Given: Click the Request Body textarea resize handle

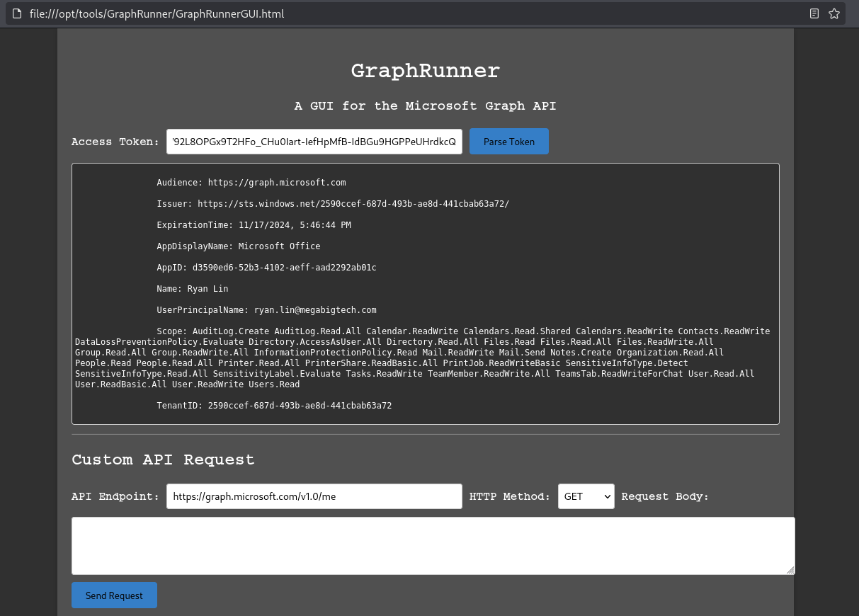Looking at the screenshot, I should click(x=790, y=570).
